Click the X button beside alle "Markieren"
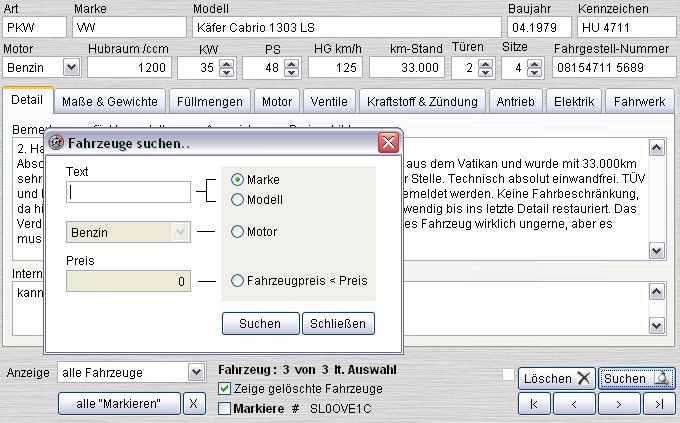Screen dimensions: 680x423 [x=194, y=403]
